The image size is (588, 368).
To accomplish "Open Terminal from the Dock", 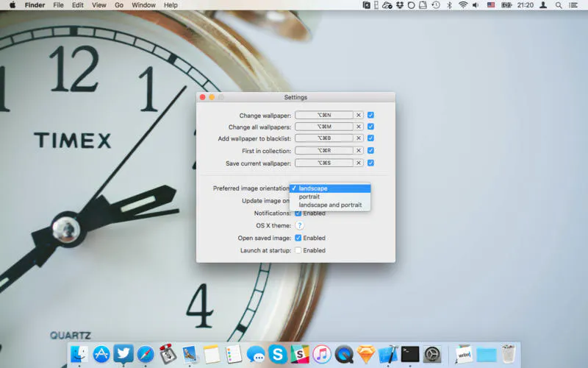I will point(410,354).
